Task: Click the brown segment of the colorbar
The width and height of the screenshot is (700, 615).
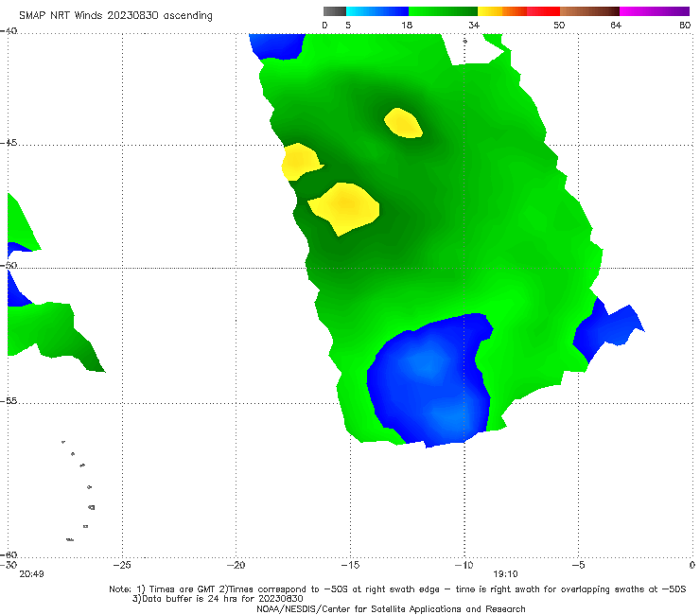Action: click(589, 11)
